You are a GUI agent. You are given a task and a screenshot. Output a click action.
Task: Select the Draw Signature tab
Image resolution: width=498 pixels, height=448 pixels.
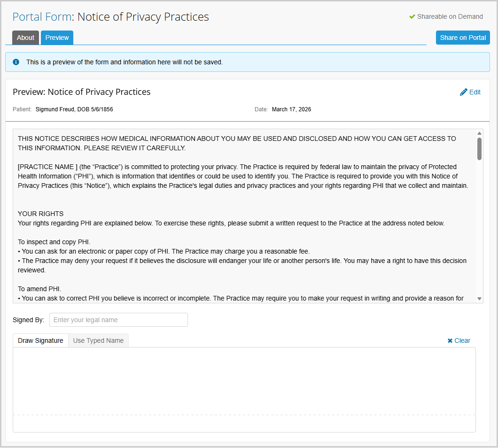click(x=40, y=340)
